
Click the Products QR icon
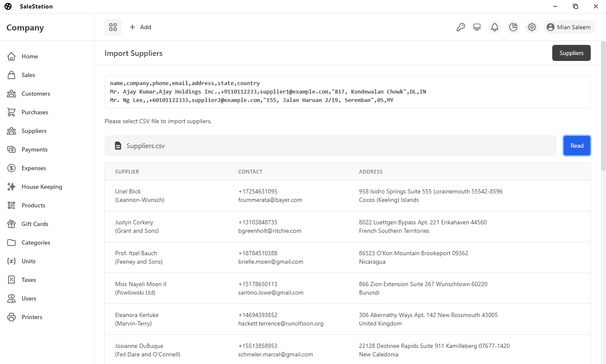click(11, 205)
